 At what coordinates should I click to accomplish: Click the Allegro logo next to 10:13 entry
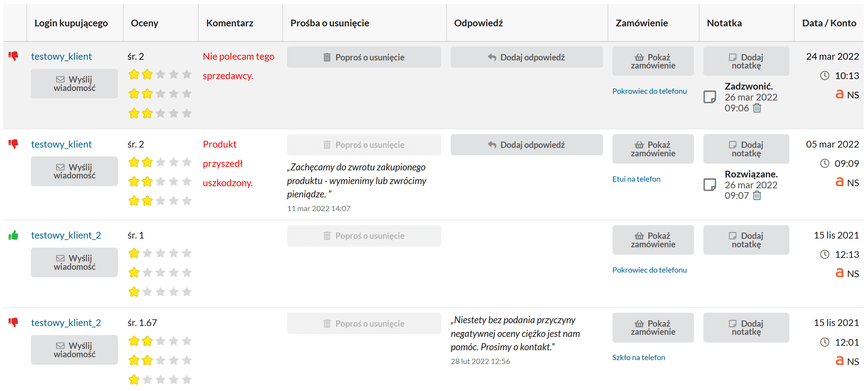(839, 94)
